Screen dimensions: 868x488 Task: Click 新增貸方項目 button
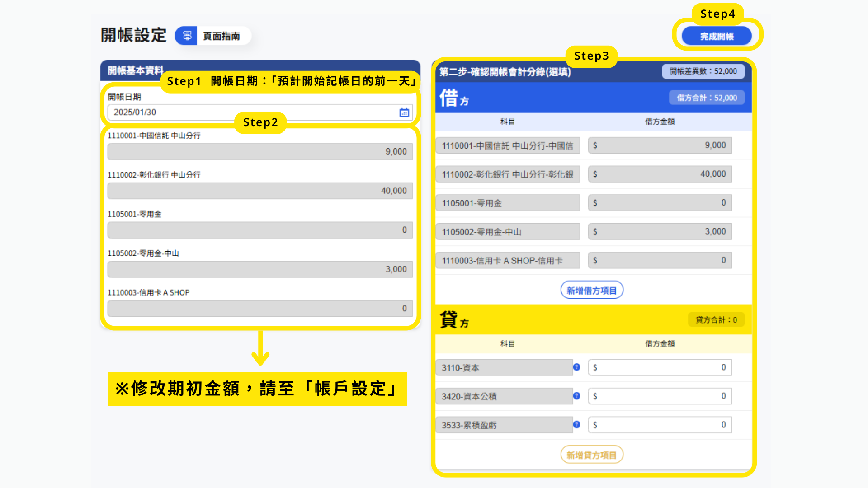pos(591,455)
